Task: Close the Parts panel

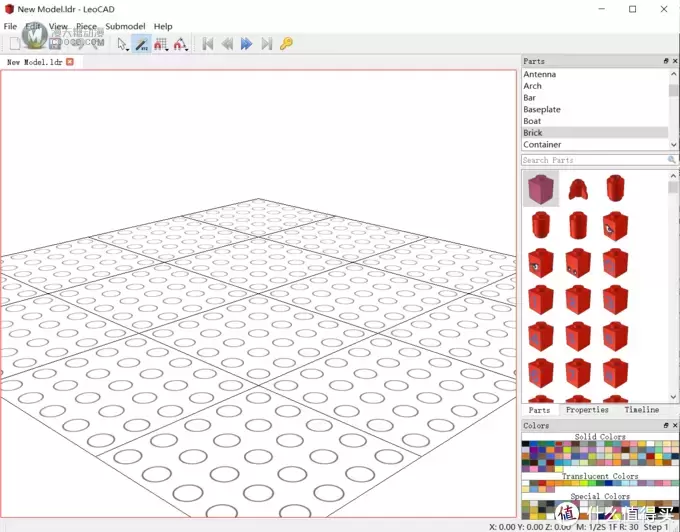Action: (x=675, y=61)
